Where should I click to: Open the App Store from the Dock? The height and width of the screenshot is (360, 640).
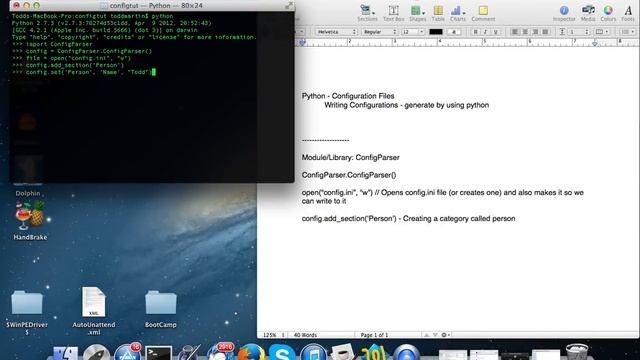(x=127, y=352)
